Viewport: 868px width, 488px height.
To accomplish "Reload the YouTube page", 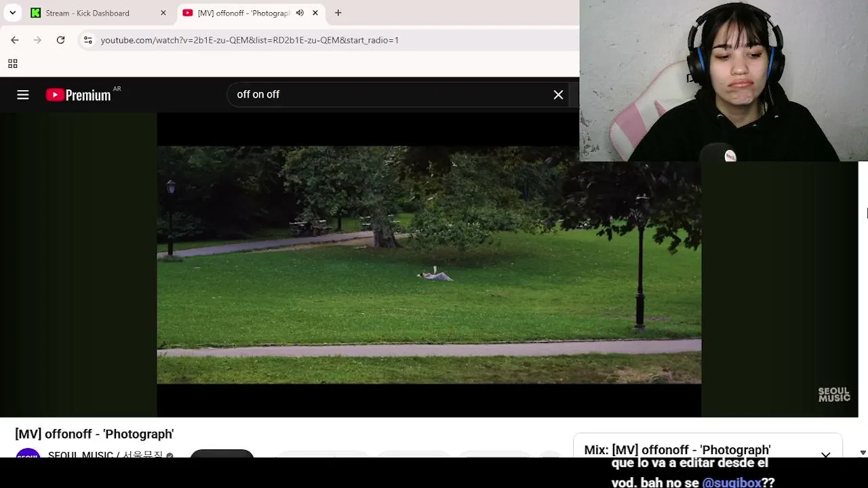I will [60, 40].
